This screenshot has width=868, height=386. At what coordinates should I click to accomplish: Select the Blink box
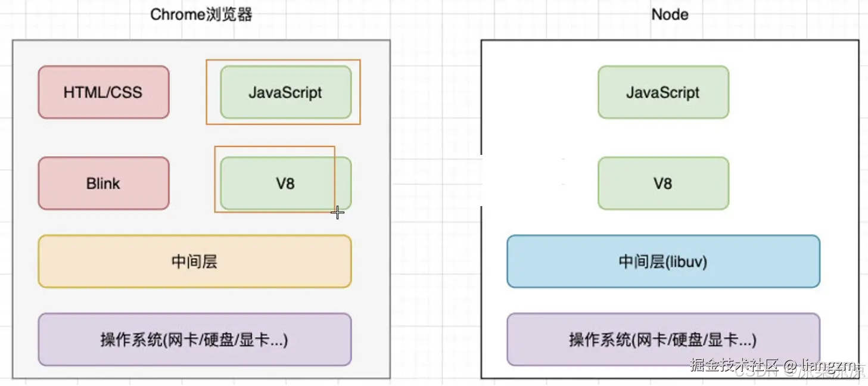103,183
